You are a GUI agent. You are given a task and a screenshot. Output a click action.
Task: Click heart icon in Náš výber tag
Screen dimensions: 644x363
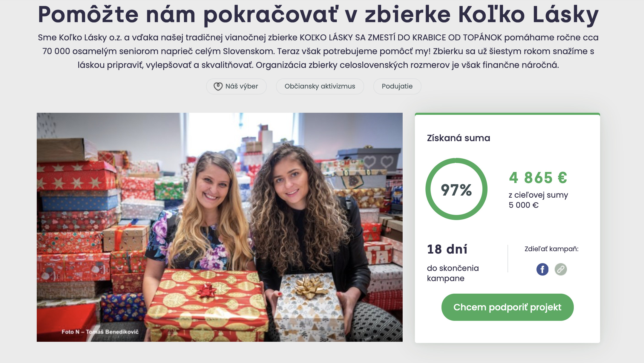(x=218, y=86)
